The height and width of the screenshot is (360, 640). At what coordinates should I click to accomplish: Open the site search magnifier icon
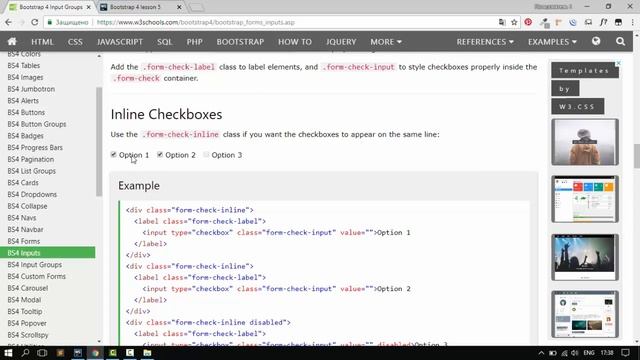click(x=620, y=42)
